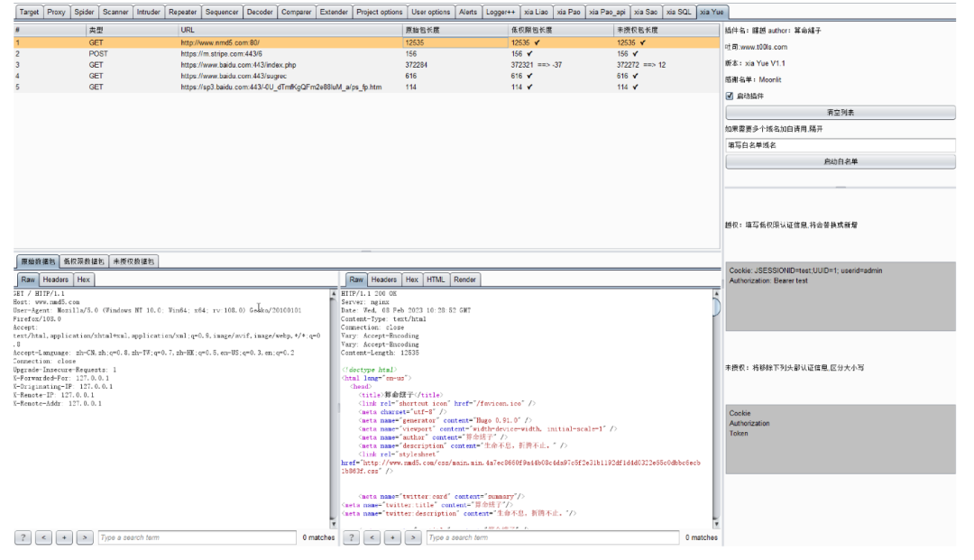The image size is (974, 560).
Task: Focus the whitelist domain input field
Action: [841, 145]
